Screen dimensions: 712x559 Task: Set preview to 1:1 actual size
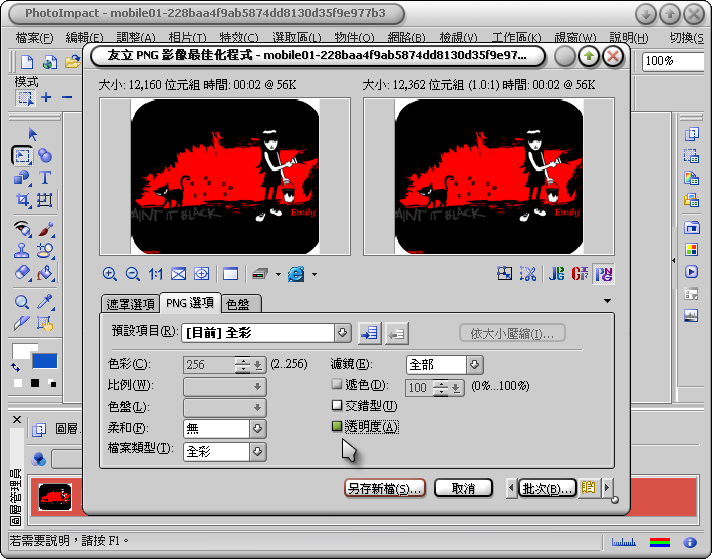pos(156,274)
